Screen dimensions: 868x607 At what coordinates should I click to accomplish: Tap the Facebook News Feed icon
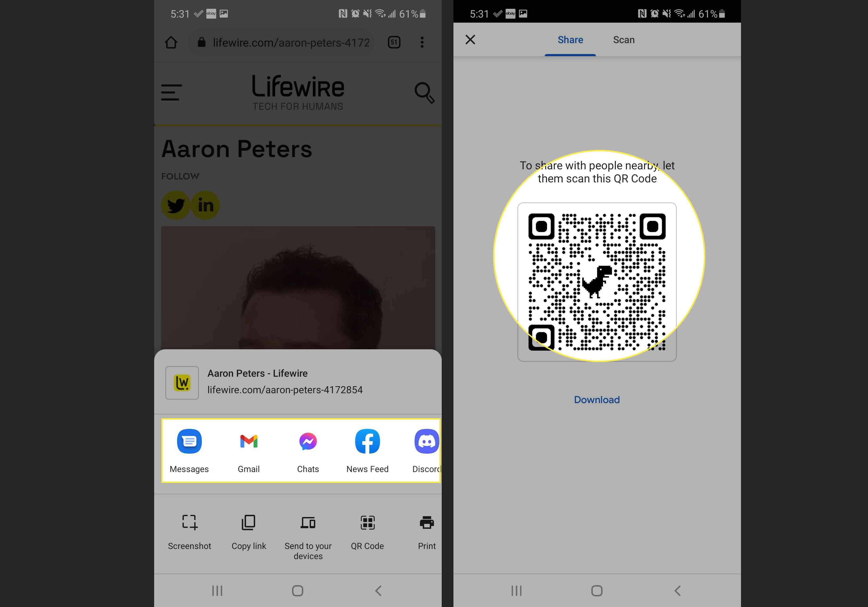point(367,440)
